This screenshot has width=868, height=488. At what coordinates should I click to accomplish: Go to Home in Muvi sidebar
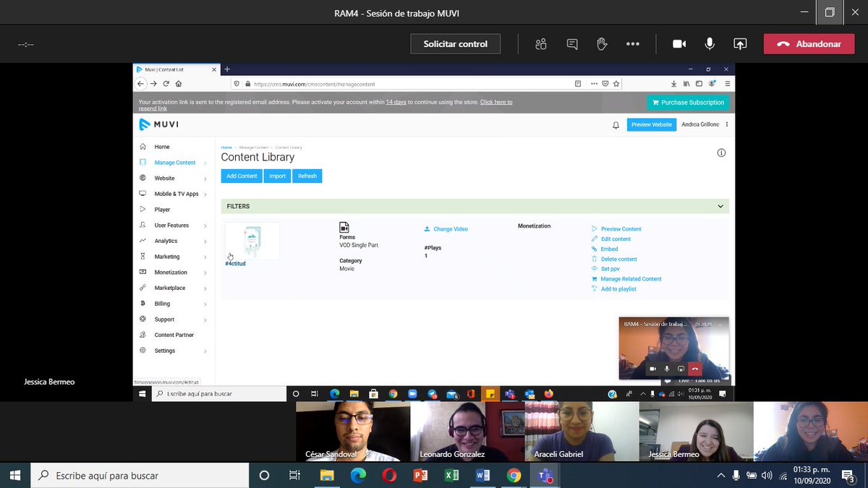click(162, 147)
